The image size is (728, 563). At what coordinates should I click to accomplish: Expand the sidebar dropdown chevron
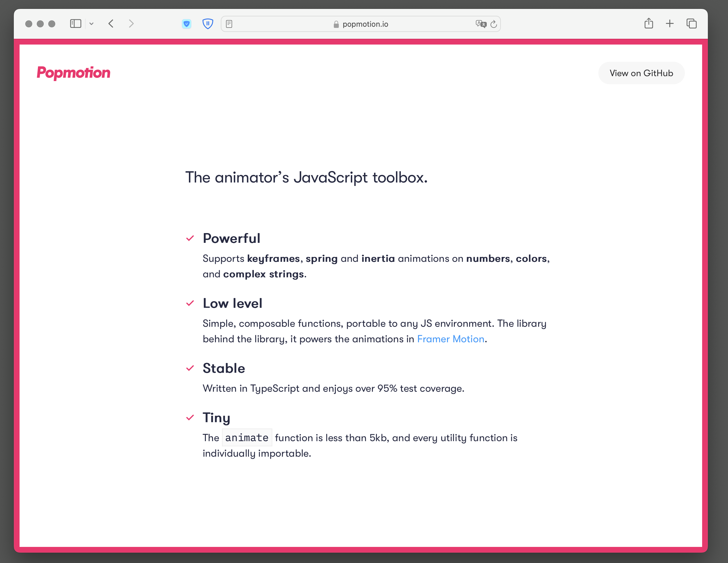click(x=91, y=24)
